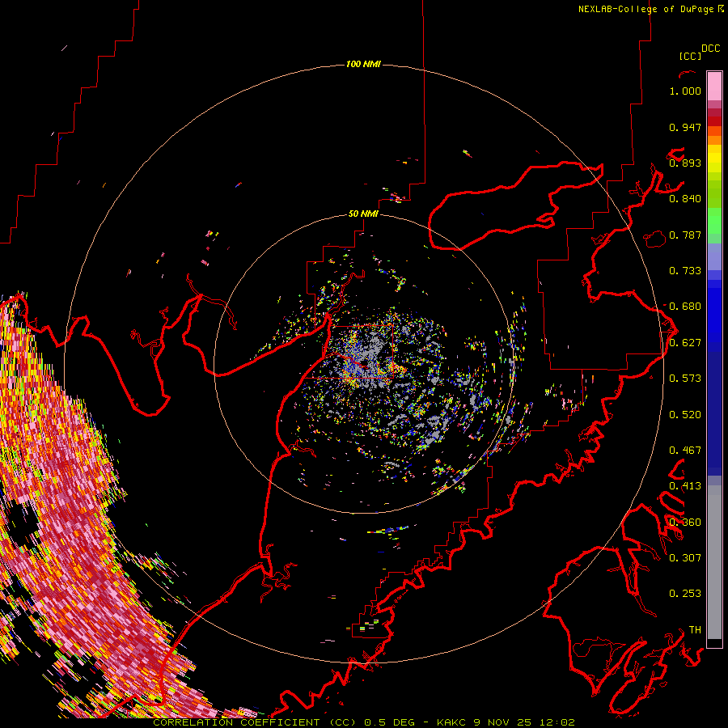Click the 0.733 scale value
Viewport: 728px width, 728px height.
(685, 271)
